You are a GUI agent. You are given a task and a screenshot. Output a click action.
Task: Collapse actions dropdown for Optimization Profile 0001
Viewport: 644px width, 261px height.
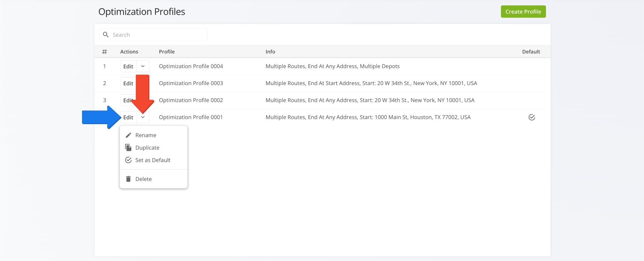click(x=143, y=117)
